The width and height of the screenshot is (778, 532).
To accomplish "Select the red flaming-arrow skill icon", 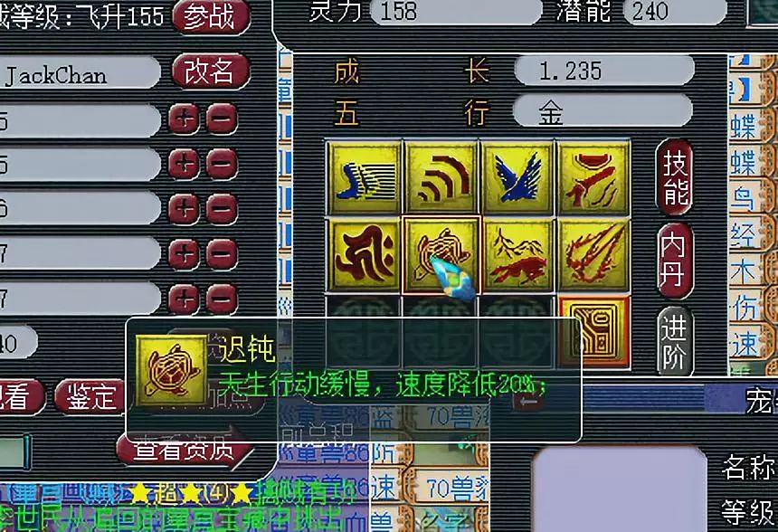I will pos(593,255).
